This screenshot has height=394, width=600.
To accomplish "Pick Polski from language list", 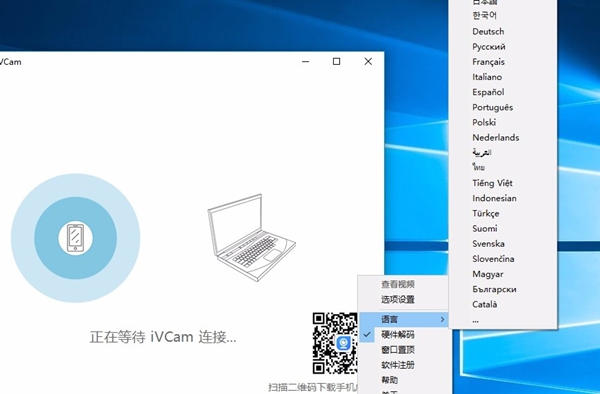I will coord(503,122).
